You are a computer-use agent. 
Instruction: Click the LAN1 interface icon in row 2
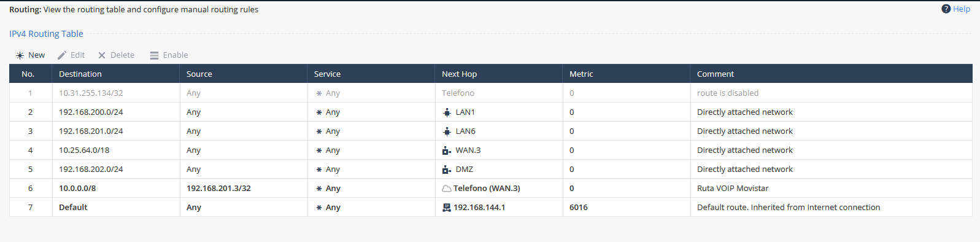[447, 112]
